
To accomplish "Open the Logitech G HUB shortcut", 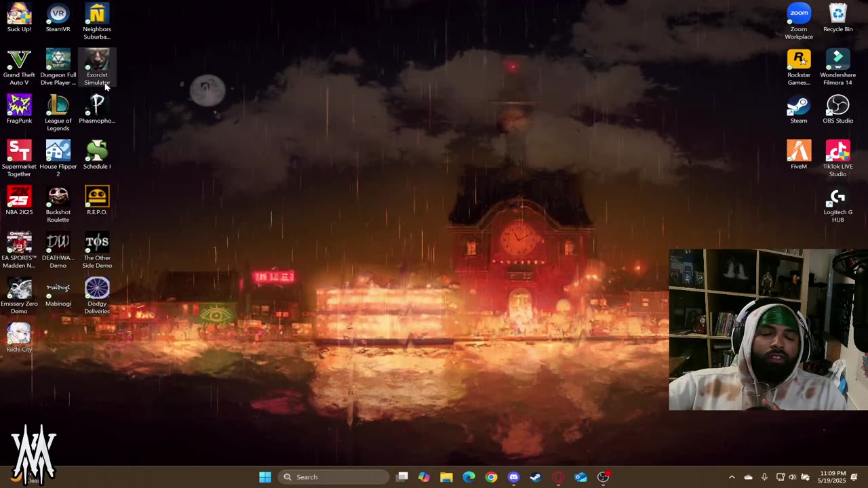I will [838, 205].
